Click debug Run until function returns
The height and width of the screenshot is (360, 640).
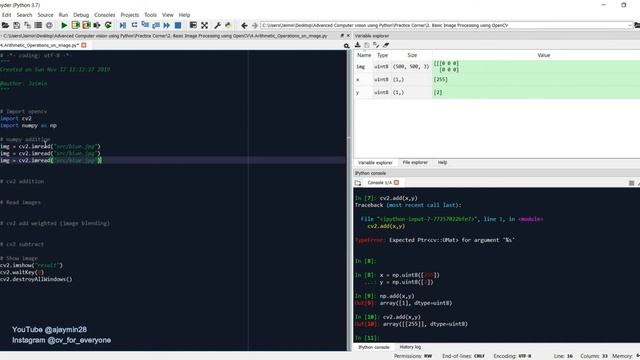(156, 25)
